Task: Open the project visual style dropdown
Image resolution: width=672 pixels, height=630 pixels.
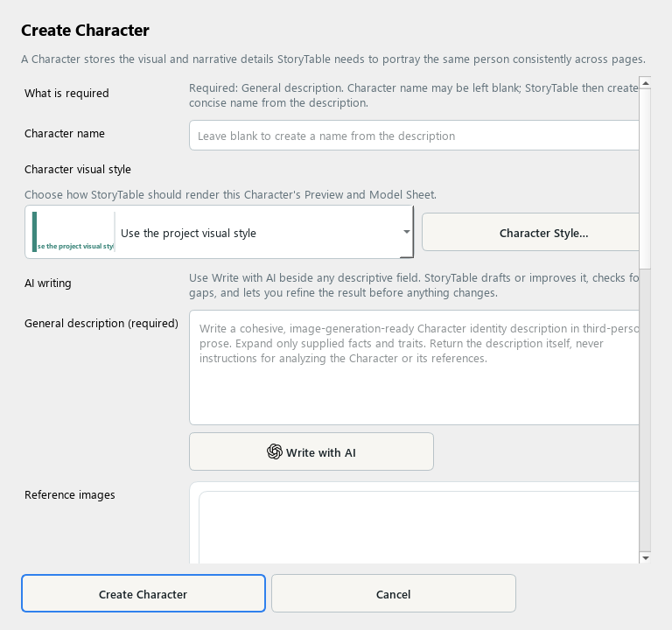Action: click(219, 232)
